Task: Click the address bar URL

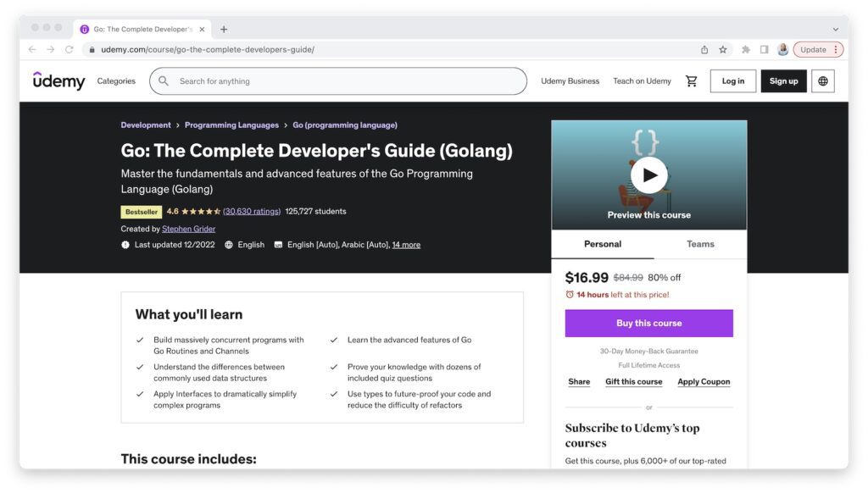Action: click(208, 49)
